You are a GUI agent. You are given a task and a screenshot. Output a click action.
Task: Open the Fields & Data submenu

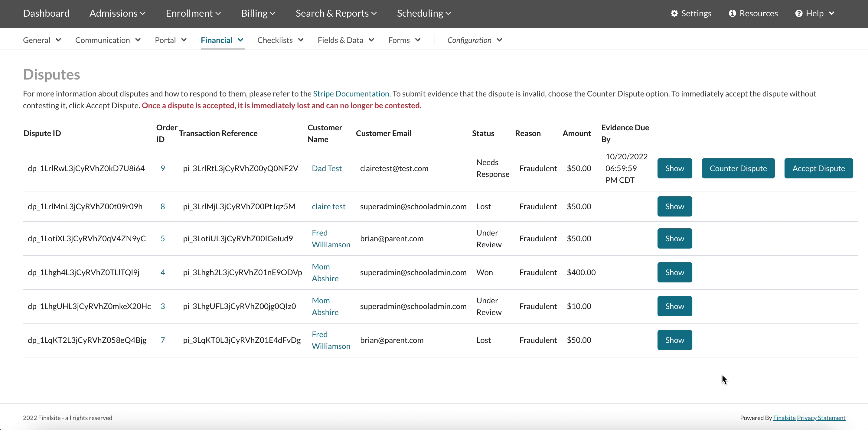point(346,40)
